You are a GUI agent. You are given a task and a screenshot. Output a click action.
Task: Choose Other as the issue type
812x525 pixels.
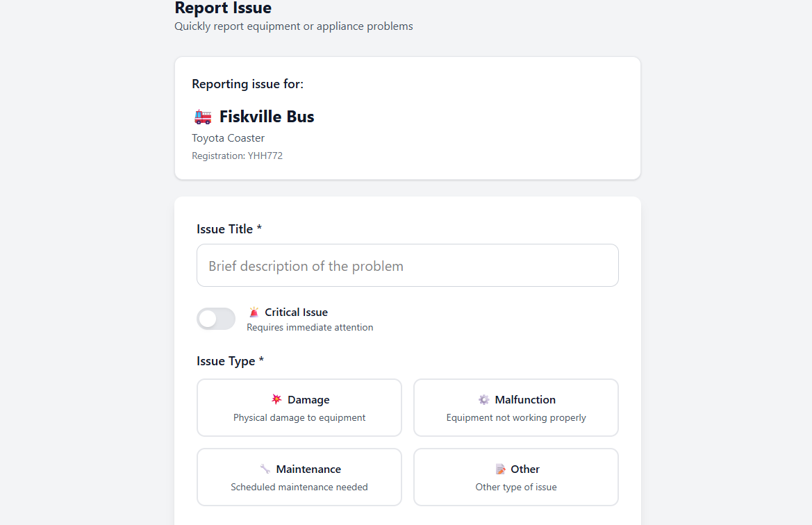click(515, 477)
